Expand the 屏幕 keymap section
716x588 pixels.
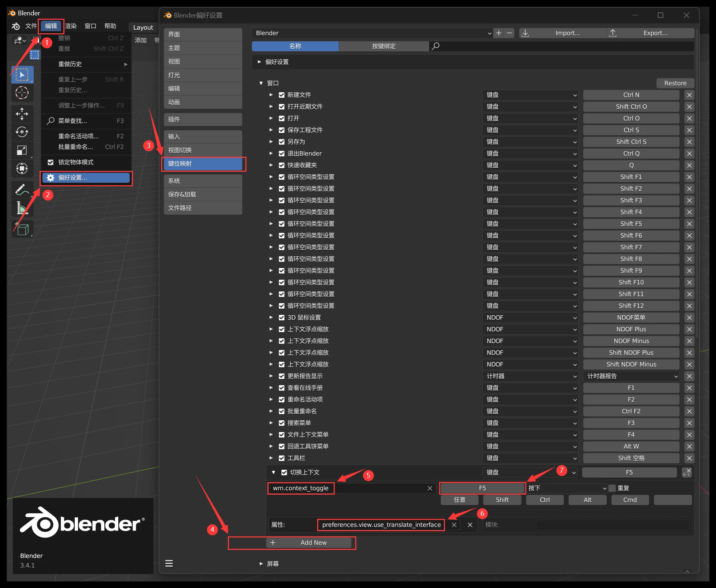[x=261, y=563]
